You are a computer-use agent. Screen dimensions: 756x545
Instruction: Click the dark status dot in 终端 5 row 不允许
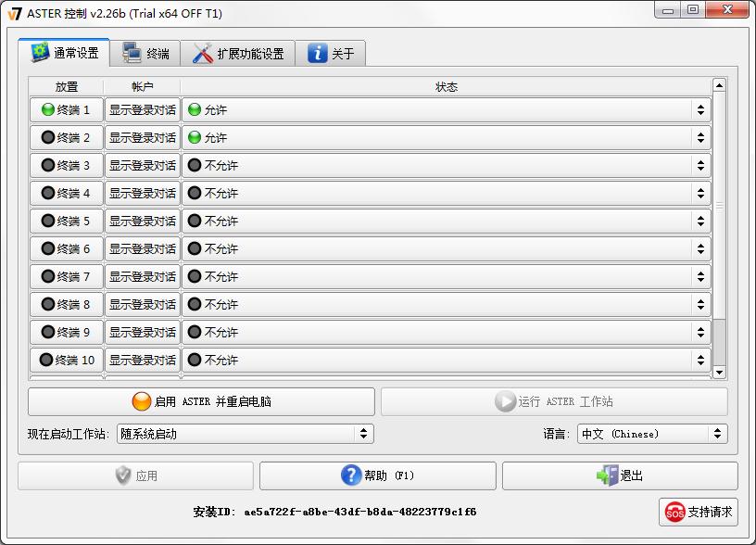click(195, 221)
